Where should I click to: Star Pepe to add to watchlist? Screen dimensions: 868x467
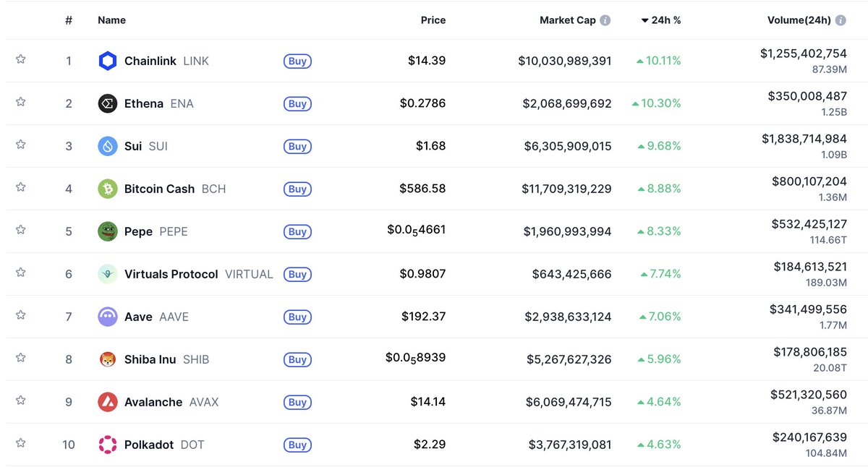(x=21, y=230)
